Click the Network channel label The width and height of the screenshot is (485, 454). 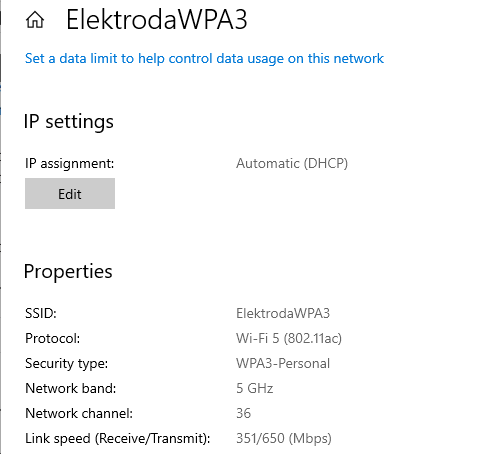point(79,413)
